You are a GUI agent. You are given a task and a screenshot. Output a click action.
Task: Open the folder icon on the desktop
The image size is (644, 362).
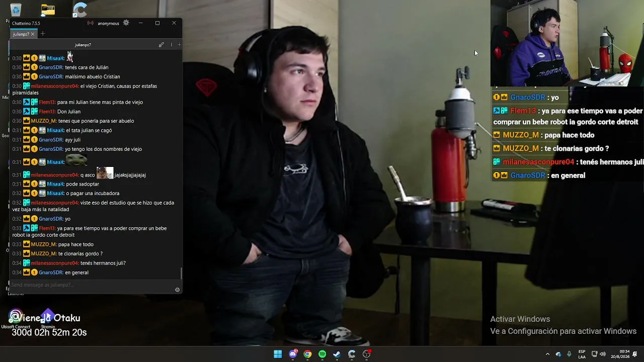pyautogui.click(x=48, y=10)
